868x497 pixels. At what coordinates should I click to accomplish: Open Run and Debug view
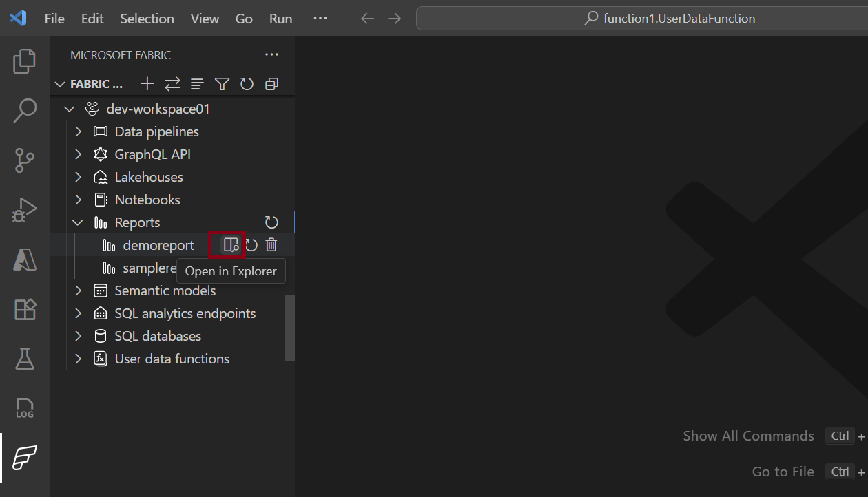click(x=25, y=210)
